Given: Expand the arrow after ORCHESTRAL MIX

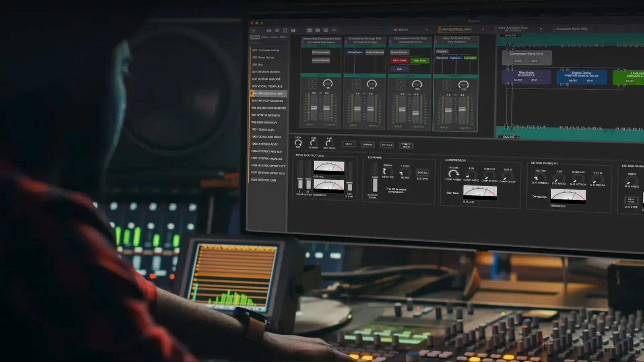Looking at the screenshot, I should pos(483,29).
